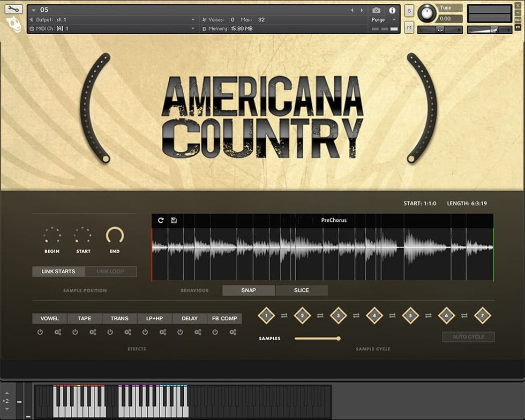Image resolution: width=525 pixels, height=420 pixels.
Task: Click the S solo button
Action: 409,11
